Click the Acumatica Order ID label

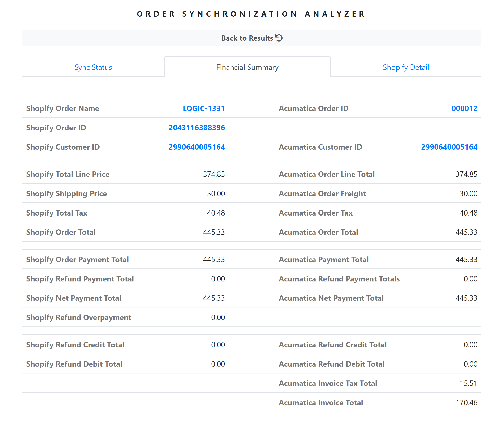tap(314, 108)
